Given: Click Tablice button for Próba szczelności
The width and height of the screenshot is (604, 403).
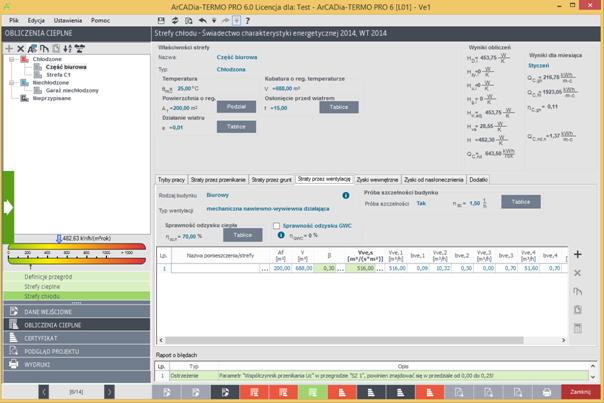Looking at the screenshot, I should [x=521, y=202].
